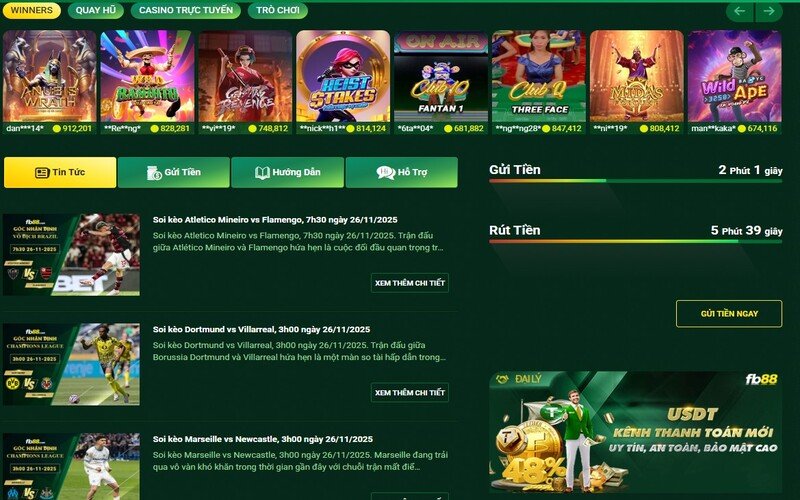The width and height of the screenshot is (800, 500).
Task: Click the fb88 logo on USDT banner
Action: pos(761,379)
